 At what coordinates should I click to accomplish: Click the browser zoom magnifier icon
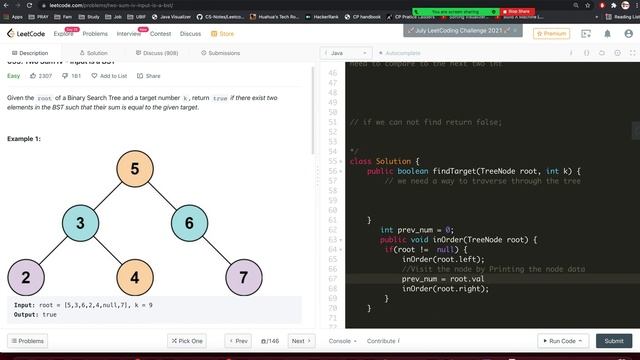[x=576, y=5]
